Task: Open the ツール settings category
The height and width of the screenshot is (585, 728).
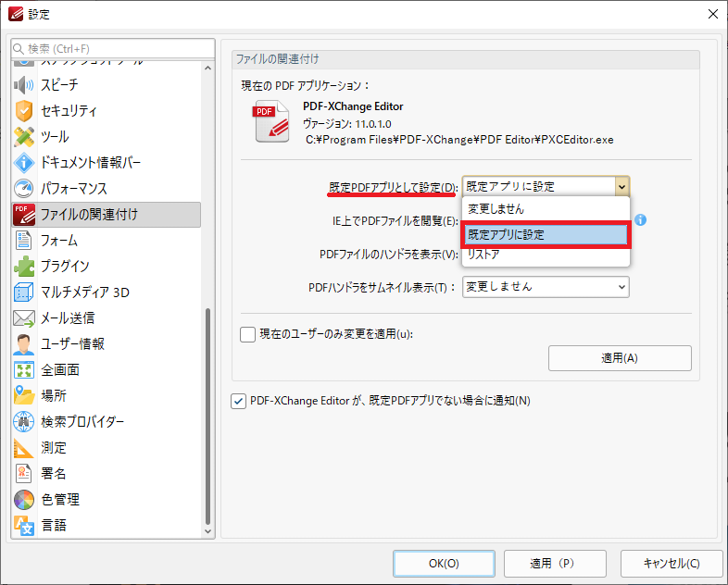Action: tap(107, 137)
